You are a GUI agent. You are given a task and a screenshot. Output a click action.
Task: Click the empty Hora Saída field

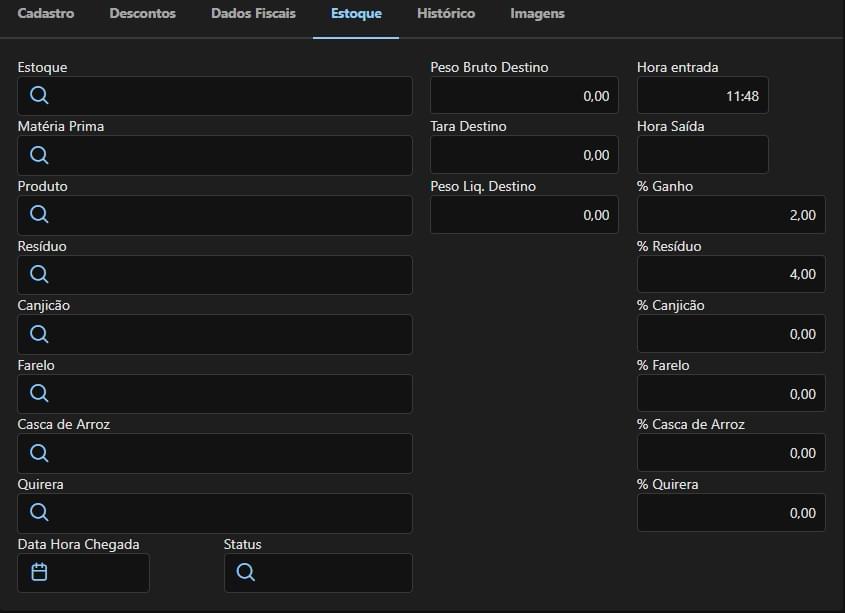(702, 155)
